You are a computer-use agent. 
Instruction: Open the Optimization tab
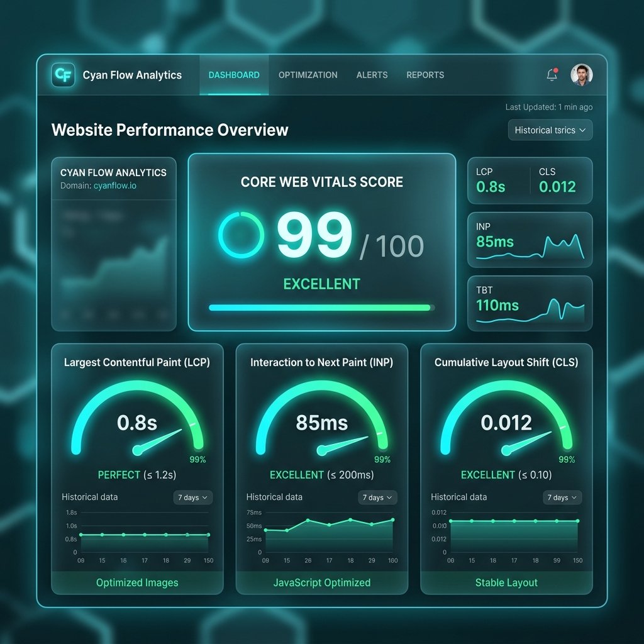coord(308,75)
